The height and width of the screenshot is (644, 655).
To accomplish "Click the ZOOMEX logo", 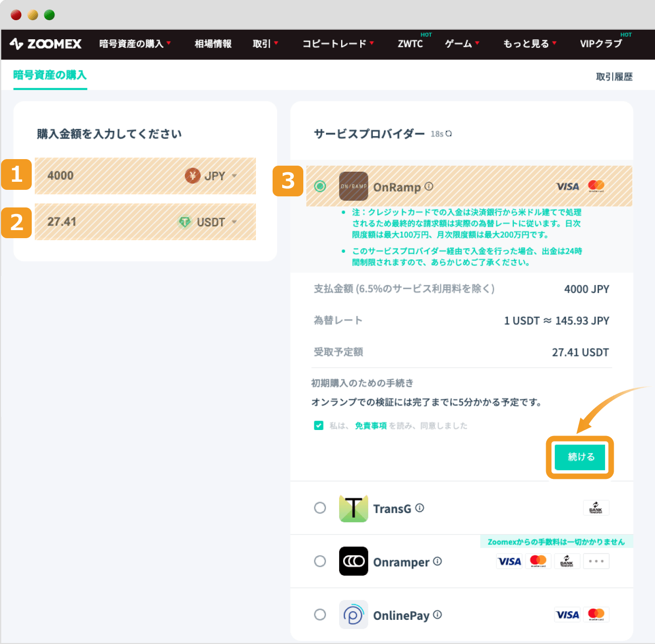I will tap(45, 44).
